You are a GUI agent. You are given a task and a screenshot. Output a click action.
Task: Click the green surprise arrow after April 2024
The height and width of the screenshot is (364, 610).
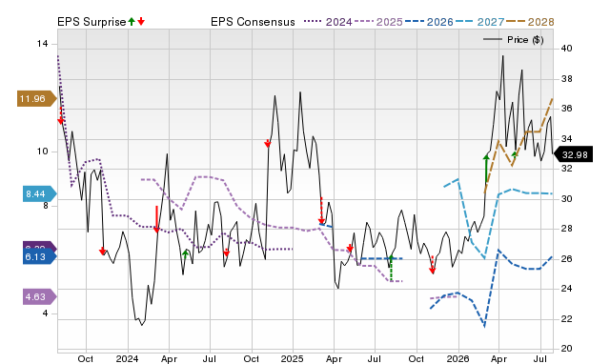coord(185,254)
